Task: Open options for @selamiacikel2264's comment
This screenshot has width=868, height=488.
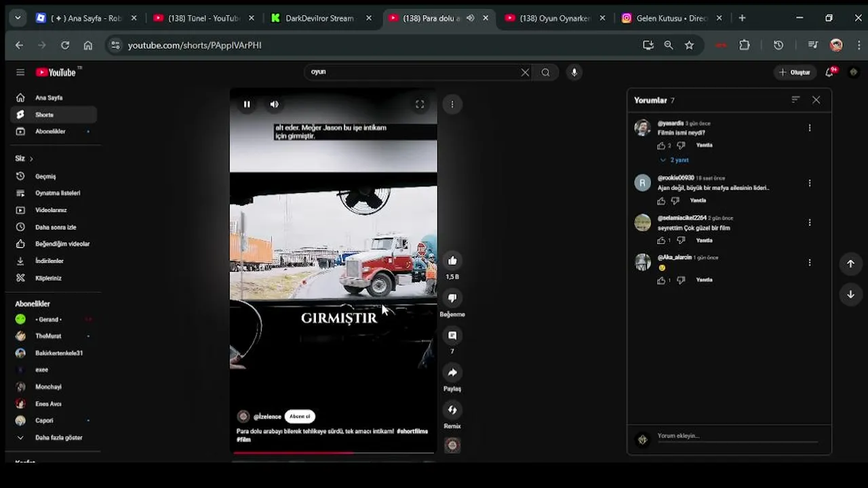Action: pos(809,222)
